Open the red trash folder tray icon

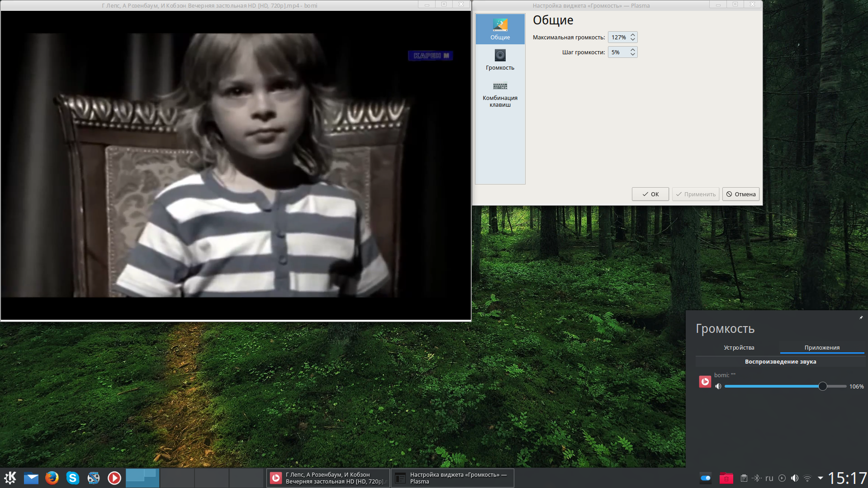726,478
